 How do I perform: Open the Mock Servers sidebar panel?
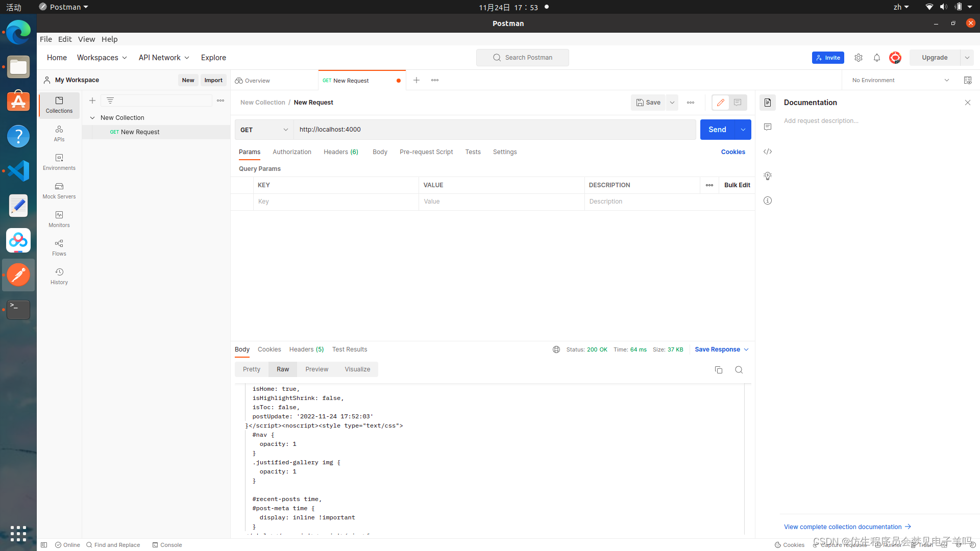click(x=59, y=191)
